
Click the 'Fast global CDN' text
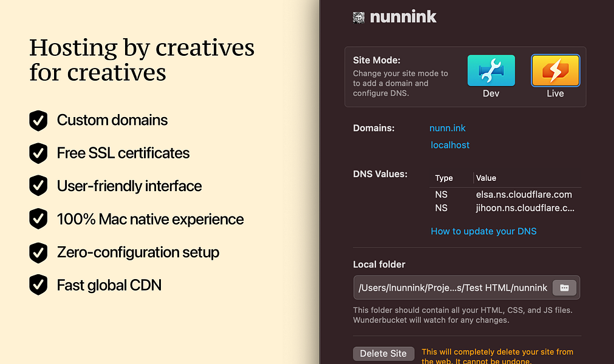[x=109, y=285]
